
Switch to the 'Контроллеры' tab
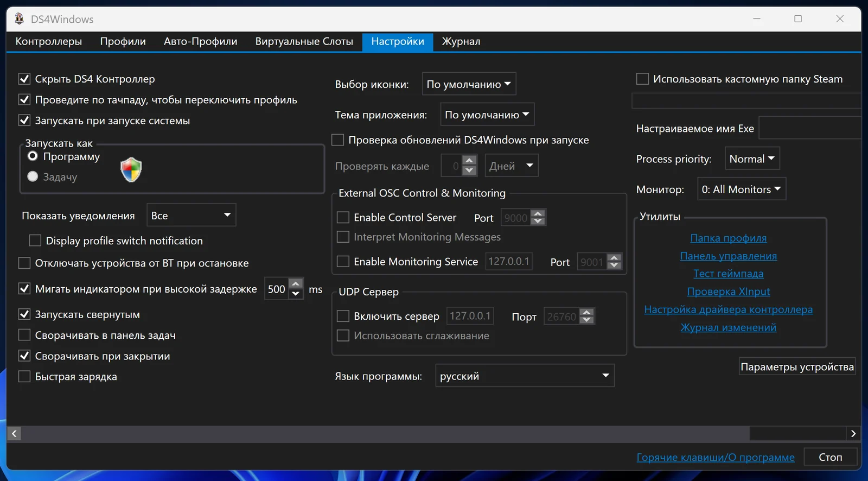pyautogui.click(x=49, y=41)
